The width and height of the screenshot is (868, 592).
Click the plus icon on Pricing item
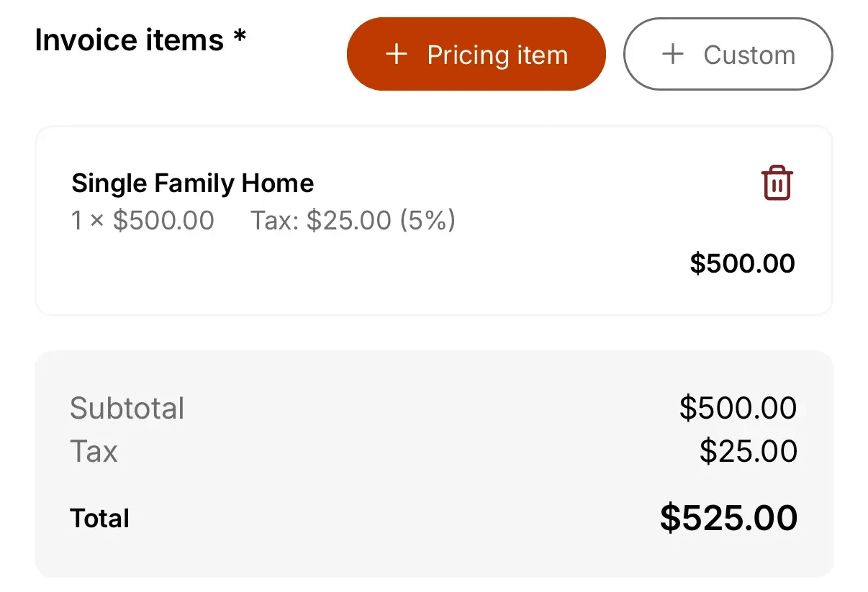(396, 55)
